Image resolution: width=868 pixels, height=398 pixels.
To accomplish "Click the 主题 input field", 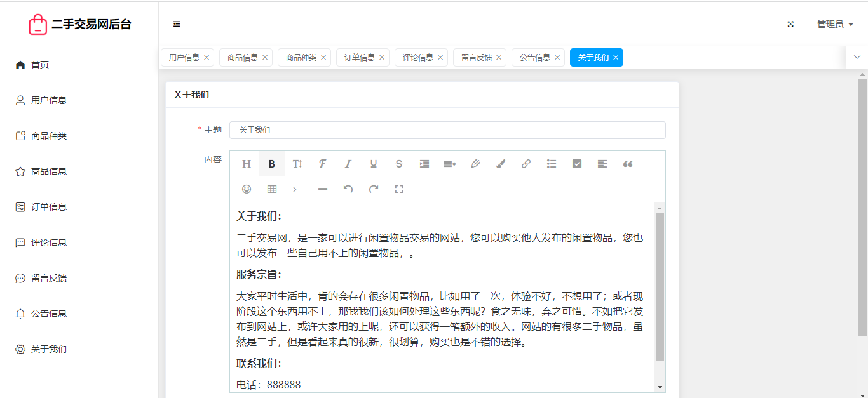I will 447,130.
